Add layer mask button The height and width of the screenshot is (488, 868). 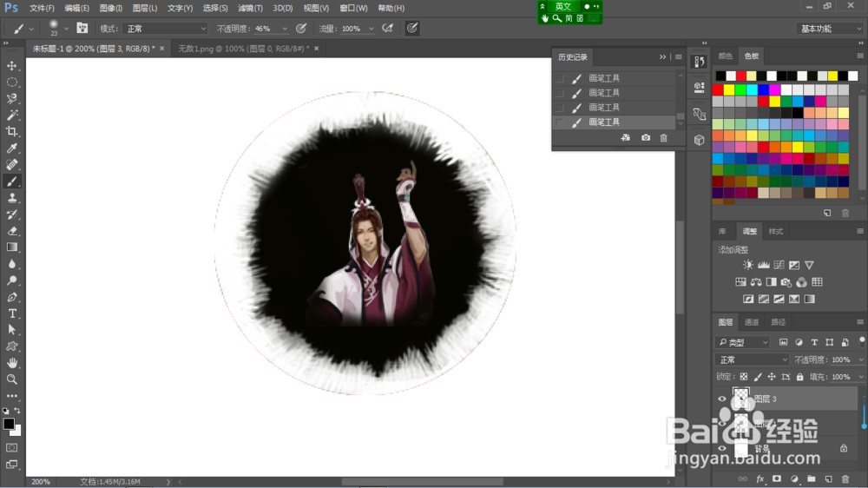pyautogui.click(x=777, y=479)
